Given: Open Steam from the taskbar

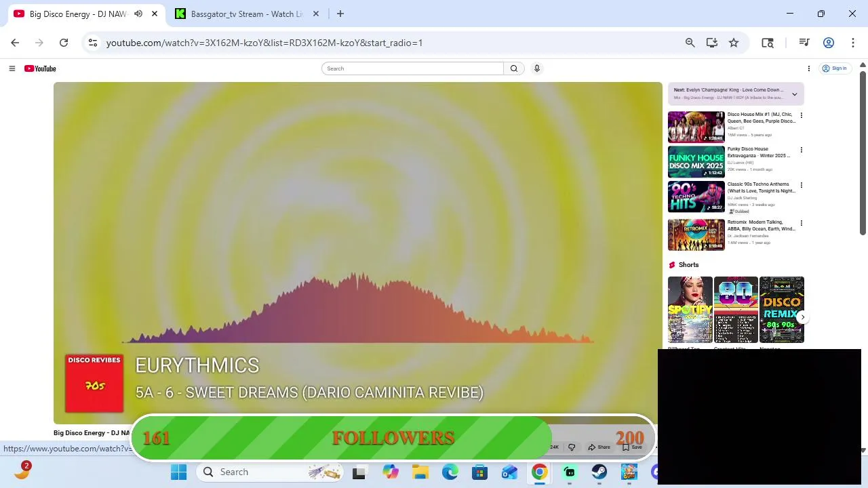Looking at the screenshot, I should pos(599,472).
